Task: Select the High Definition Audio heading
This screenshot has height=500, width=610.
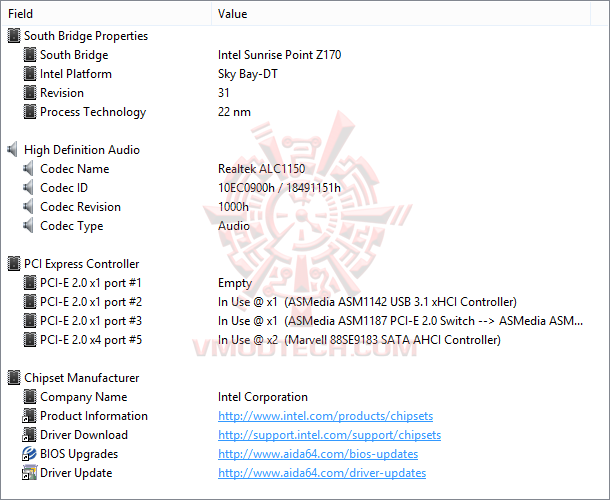Action: pos(82,150)
